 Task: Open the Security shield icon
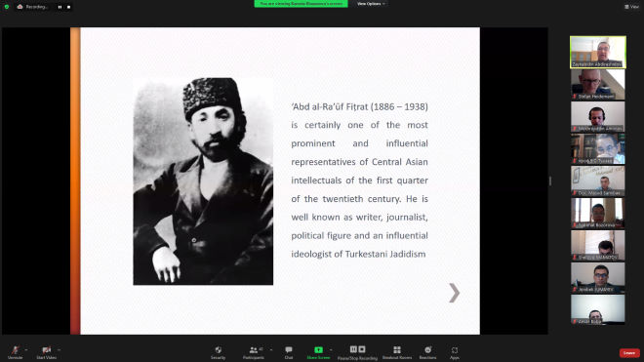[219, 349]
